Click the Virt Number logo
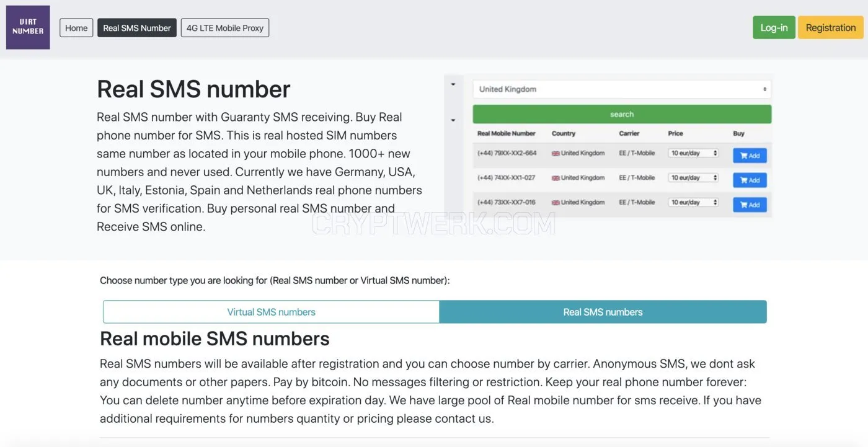The height and width of the screenshot is (447, 868). [x=28, y=27]
